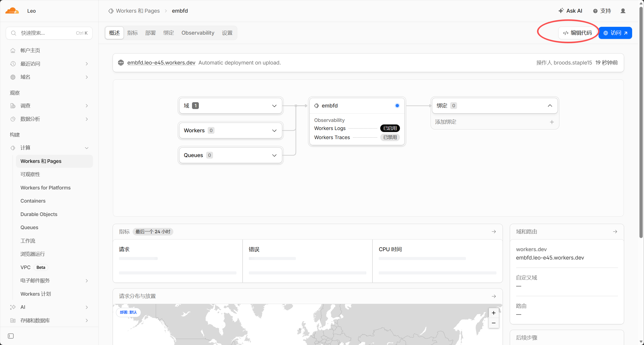Toggle Workers Traces disabled badge
Viewport: 644px width, 345px height.
[390, 137]
